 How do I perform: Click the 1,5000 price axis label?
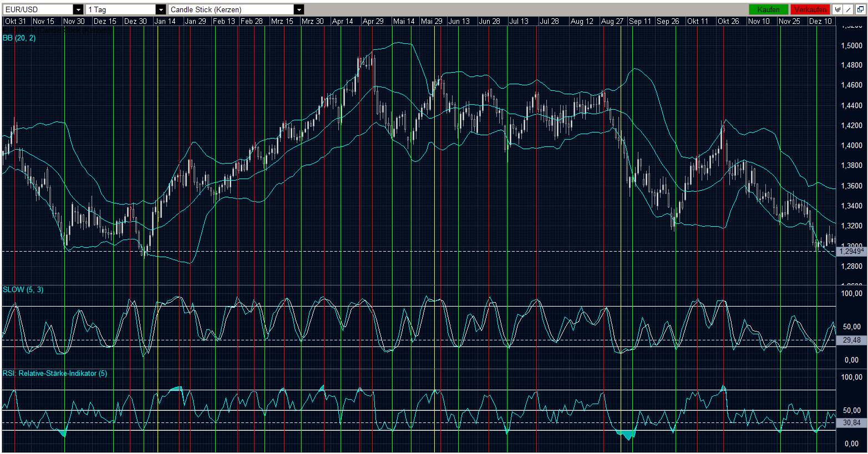[x=851, y=45]
